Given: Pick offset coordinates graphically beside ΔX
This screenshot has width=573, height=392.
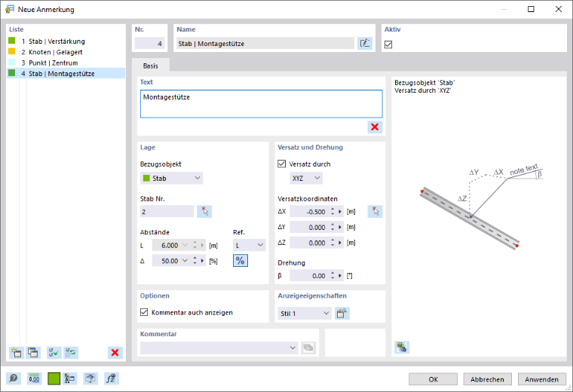Looking at the screenshot, I should [375, 212].
